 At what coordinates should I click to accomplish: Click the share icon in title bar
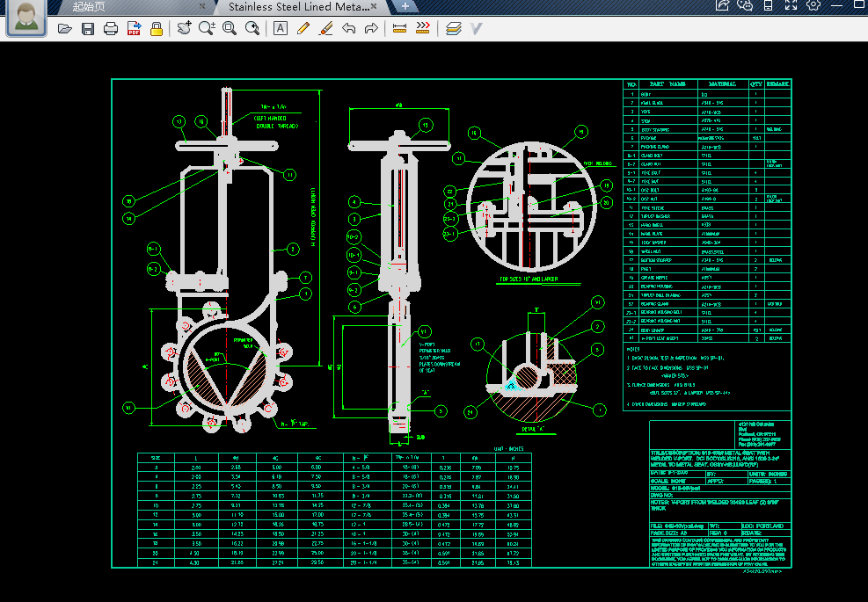(x=722, y=5)
